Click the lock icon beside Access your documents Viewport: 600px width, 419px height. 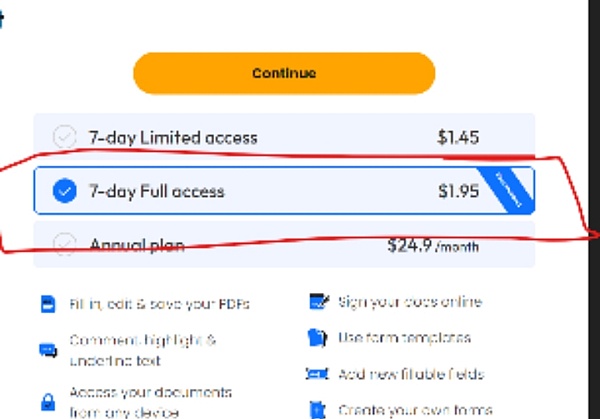point(48,400)
